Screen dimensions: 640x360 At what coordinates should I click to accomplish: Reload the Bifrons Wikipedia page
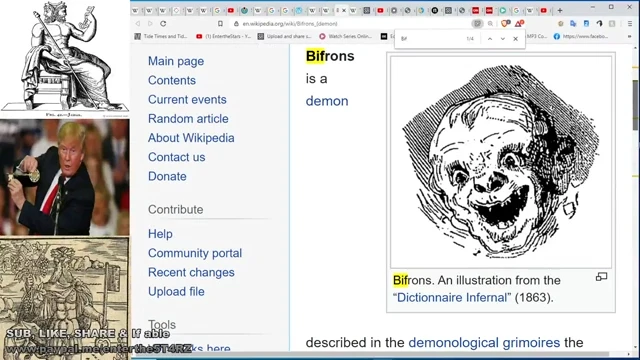pos(163,24)
